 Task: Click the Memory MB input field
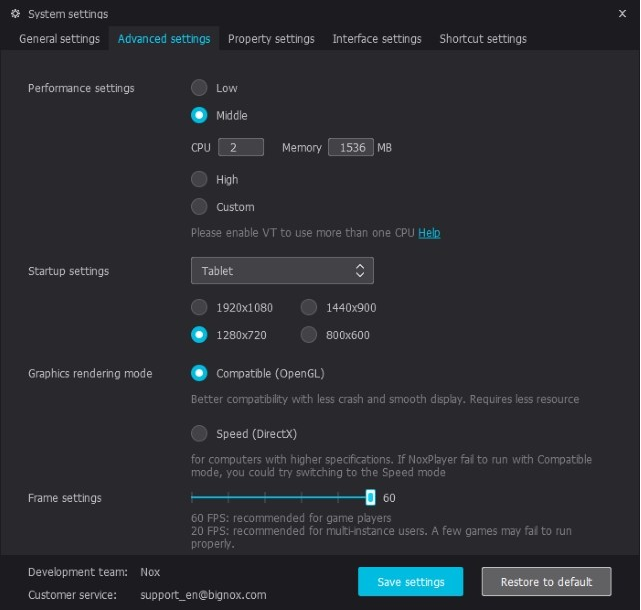point(350,147)
